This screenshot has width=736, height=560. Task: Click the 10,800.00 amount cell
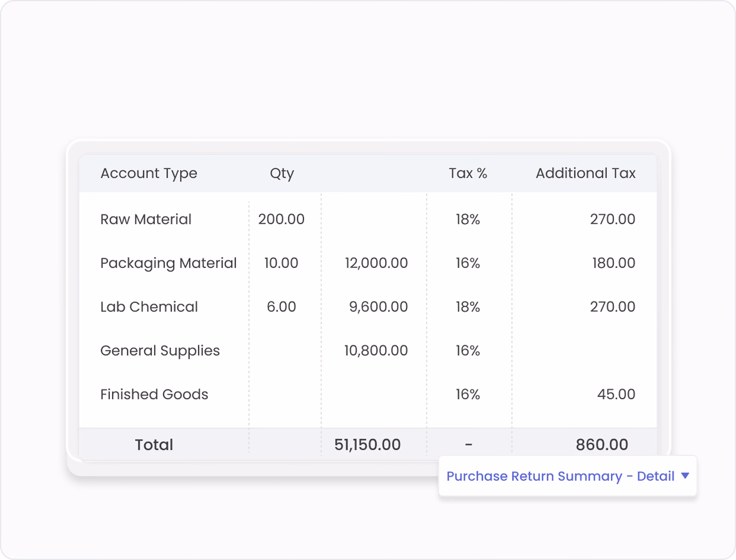(x=376, y=351)
